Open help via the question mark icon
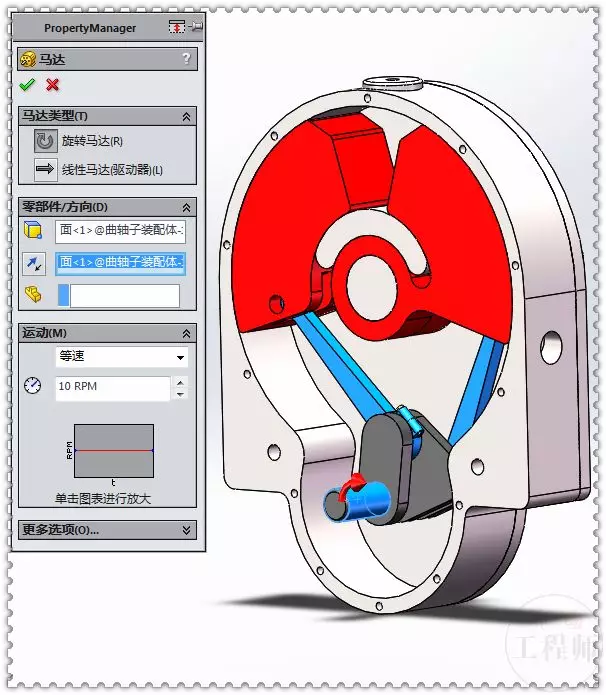This screenshot has width=606, height=695. [186, 59]
